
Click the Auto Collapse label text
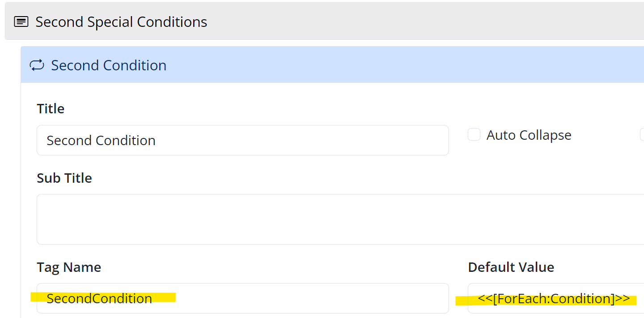[x=529, y=135]
